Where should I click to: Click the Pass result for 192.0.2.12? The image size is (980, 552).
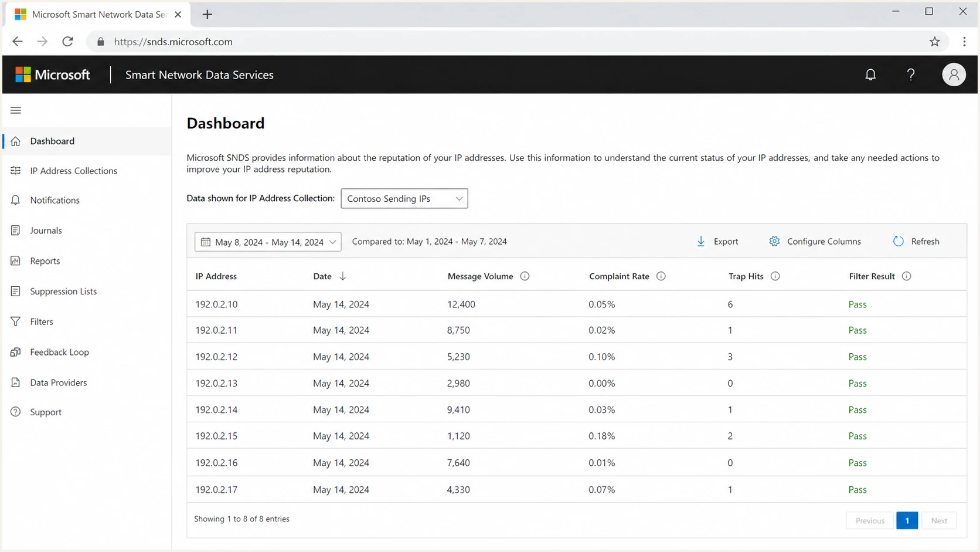(x=857, y=357)
